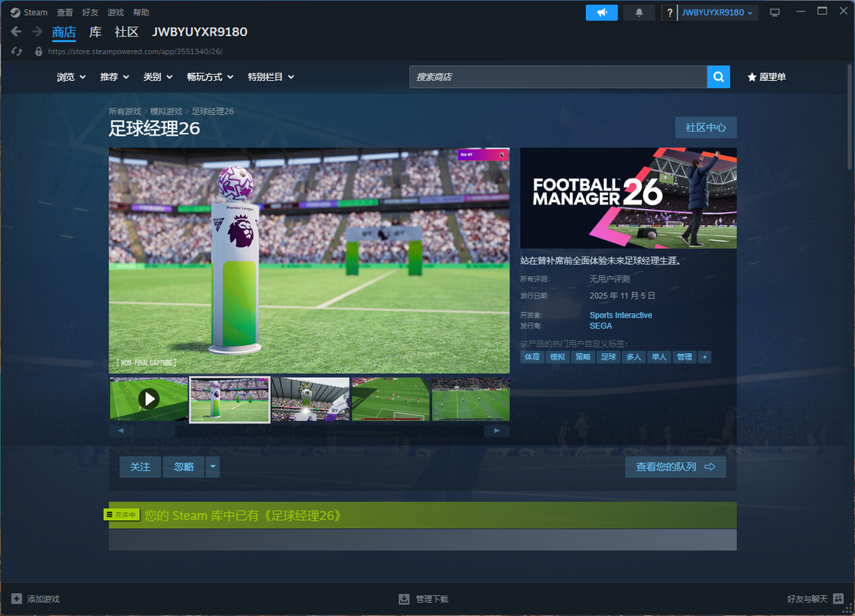Click the 社区中心 button

[x=705, y=127]
